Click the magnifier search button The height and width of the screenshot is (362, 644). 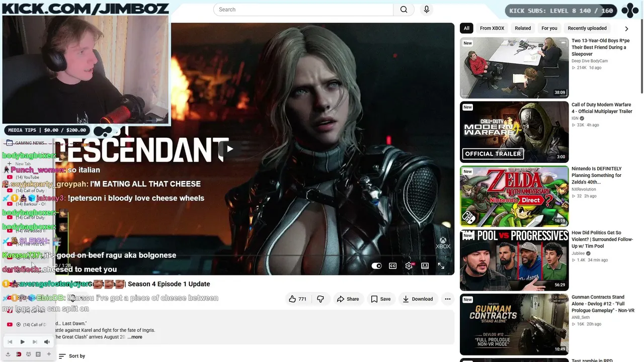pos(404,10)
